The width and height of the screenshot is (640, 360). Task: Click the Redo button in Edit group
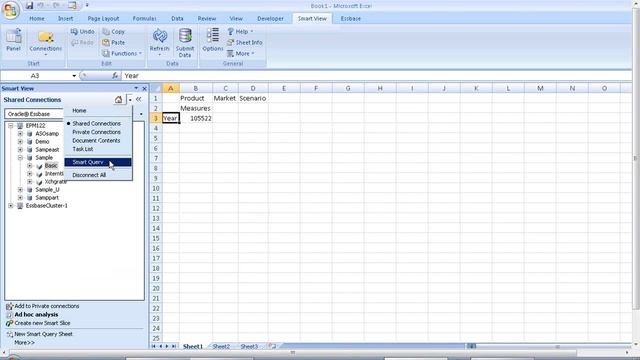tap(82, 42)
